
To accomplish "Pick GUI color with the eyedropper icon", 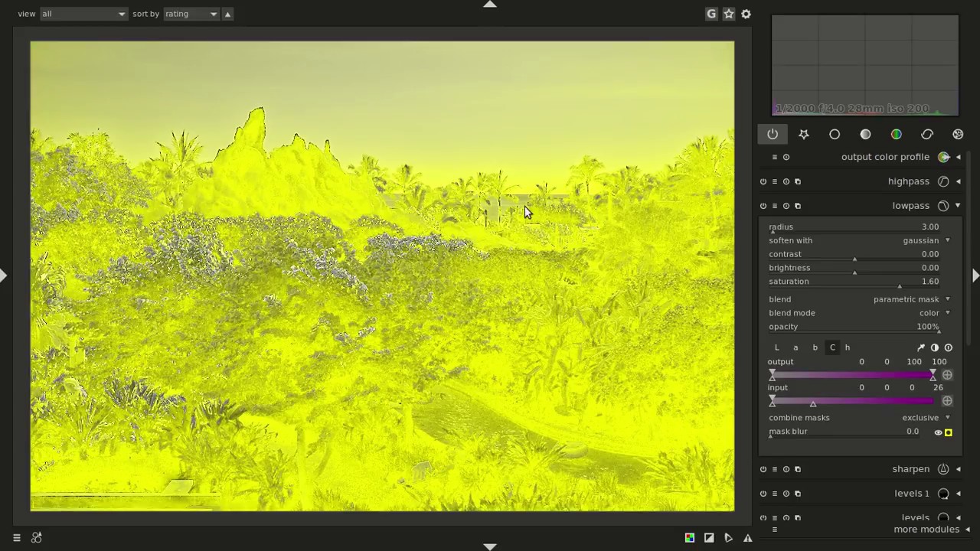I will tap(921, 347).
